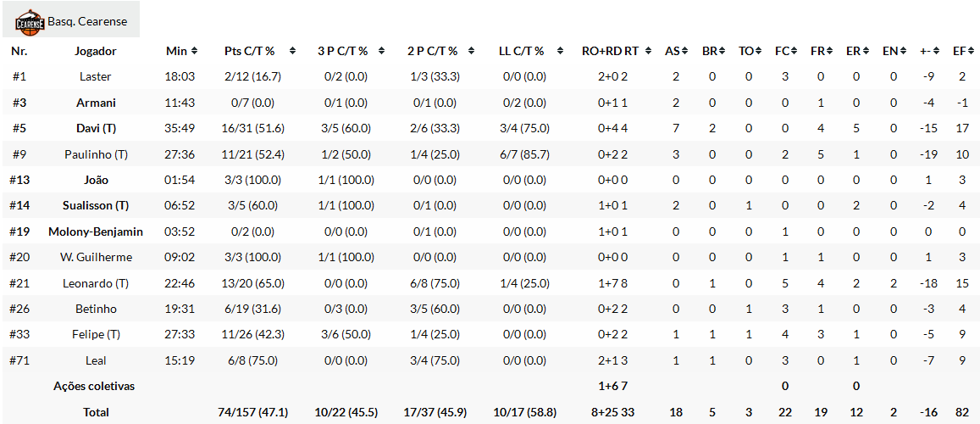This screenshot has height=424, width=980.
Task: Sort by EF efficiency arrow icon
Action: [x=968, y=51]
